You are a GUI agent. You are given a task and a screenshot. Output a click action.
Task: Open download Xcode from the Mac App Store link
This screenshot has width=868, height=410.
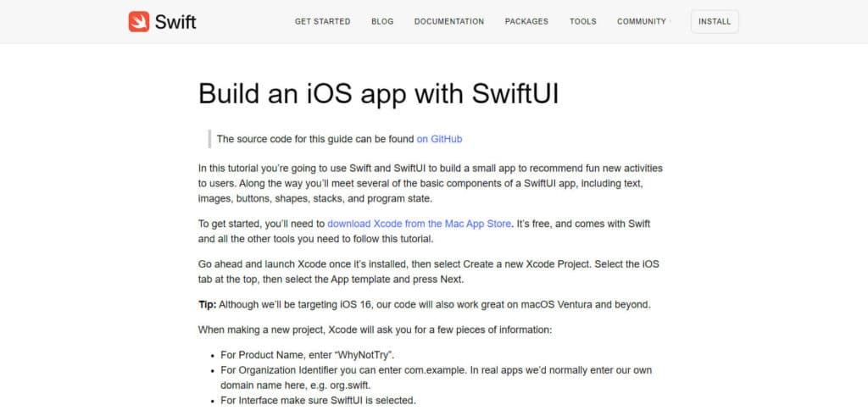click(419, 224)
